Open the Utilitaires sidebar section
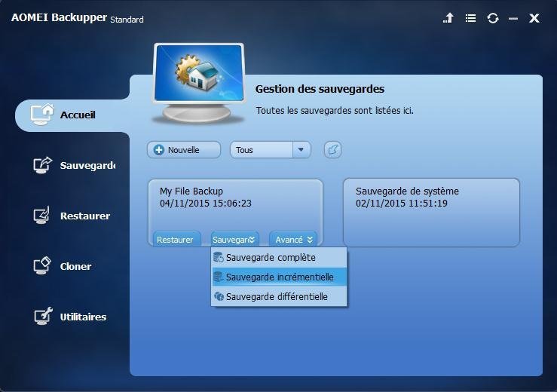The height and width of the screenshot is (392, 557). coord(70,317)
